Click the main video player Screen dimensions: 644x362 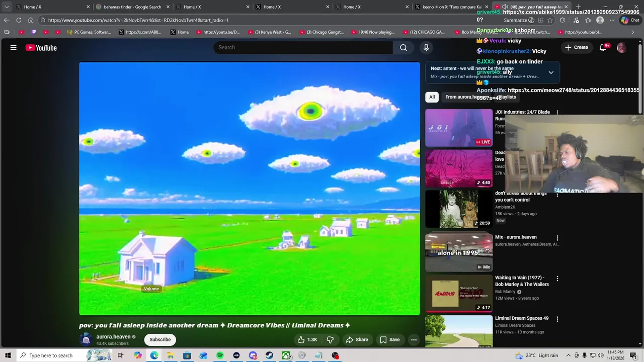(x=250, y=189)
